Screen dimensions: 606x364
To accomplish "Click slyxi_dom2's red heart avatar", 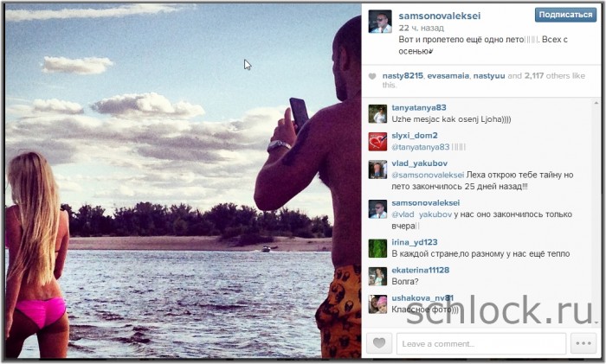I will (x=377, y=142).
